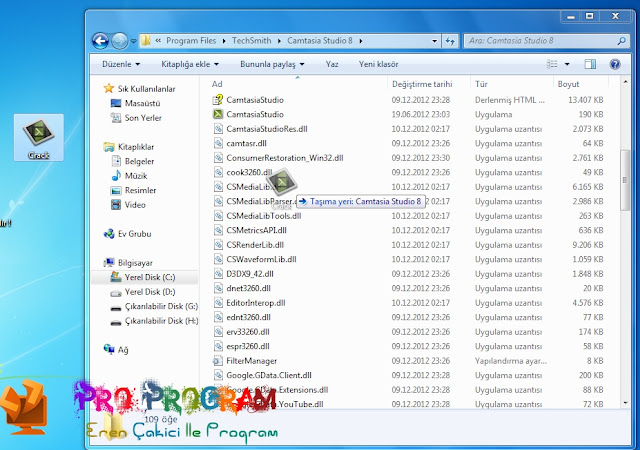Viewport: 640px width, 450px height.
Task: Select EditorInterop.dll file icon
Action: click(x=218, y=303)
